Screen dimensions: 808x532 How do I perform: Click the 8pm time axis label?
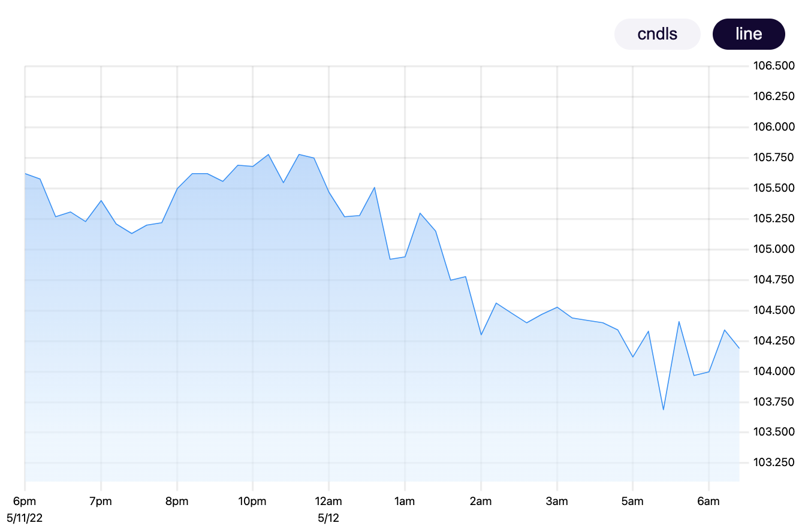coord(177,501)
